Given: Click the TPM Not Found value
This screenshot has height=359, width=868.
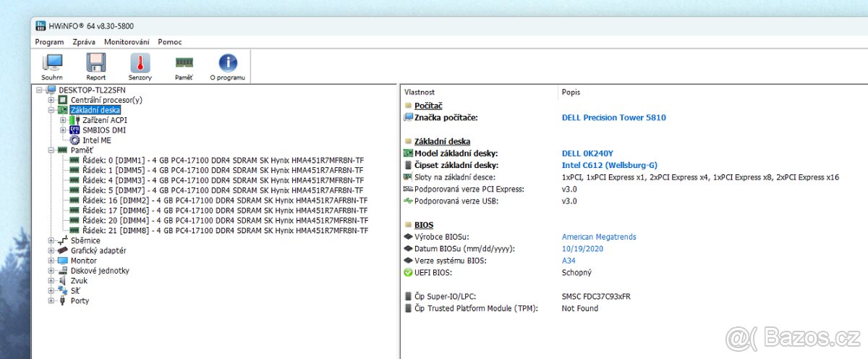Looking at the screenshot, I should pos(579,308).
